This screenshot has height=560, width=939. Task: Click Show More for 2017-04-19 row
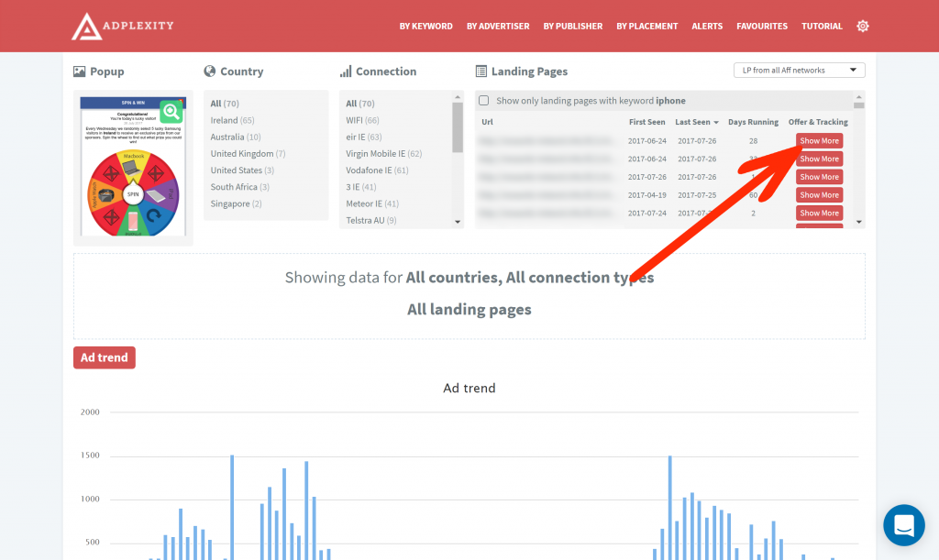click(819, 194)
